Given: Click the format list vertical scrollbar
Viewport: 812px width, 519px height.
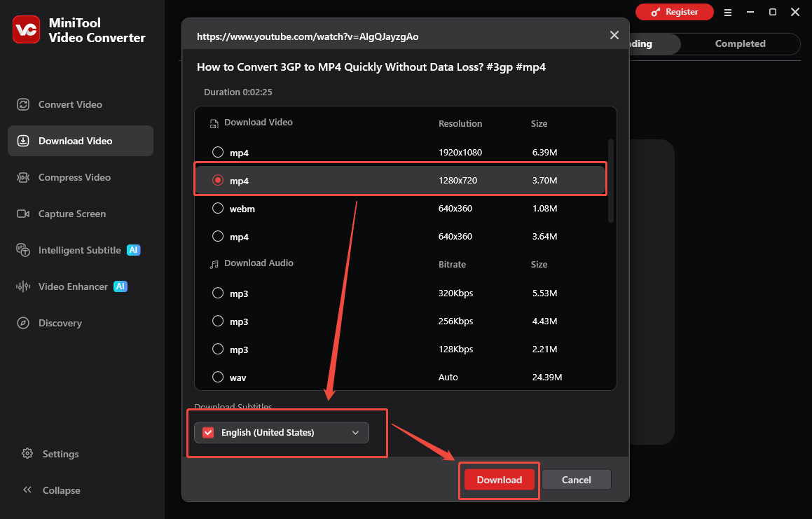Looking at the screenshot, I should 610,181.
